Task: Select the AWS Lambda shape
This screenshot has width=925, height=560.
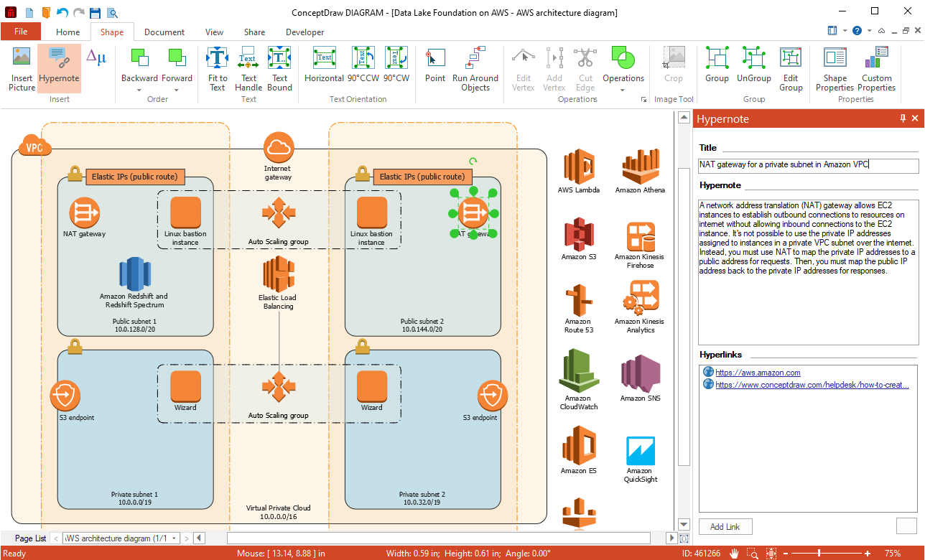Action: pos(578,172)
